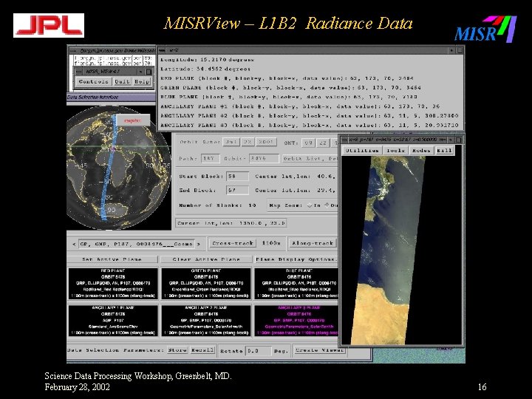This screenshot has width=532, height=399.
Task: Click the Cross-track resolution button
Action: (233, 243)
